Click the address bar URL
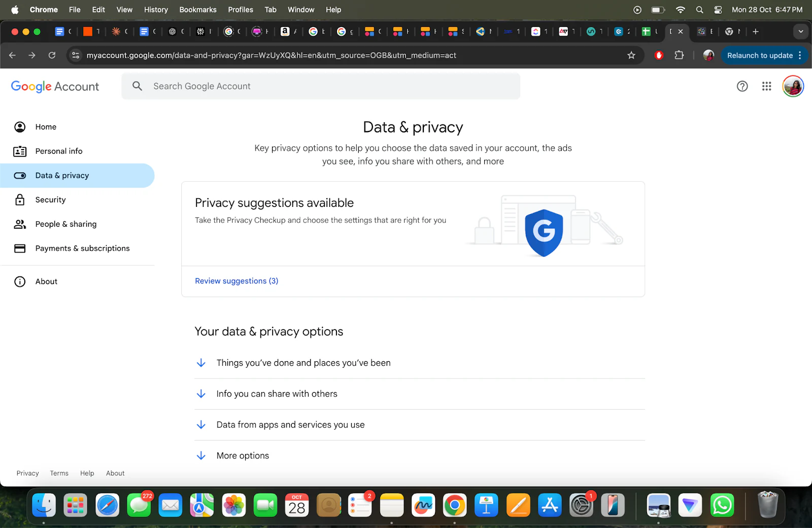This screenshot has width=812, height=528. (x=271, y=55)
